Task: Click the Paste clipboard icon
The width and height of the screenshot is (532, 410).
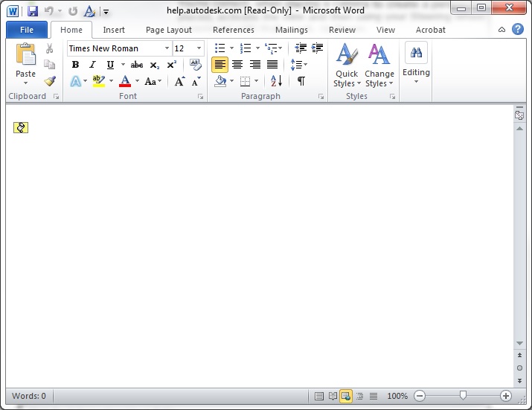Action: click(25, 54)
